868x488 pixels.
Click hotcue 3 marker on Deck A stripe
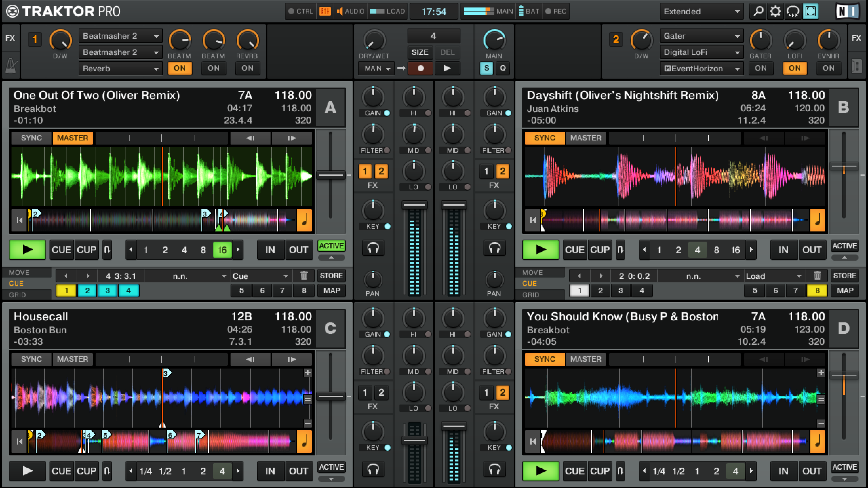205,214
